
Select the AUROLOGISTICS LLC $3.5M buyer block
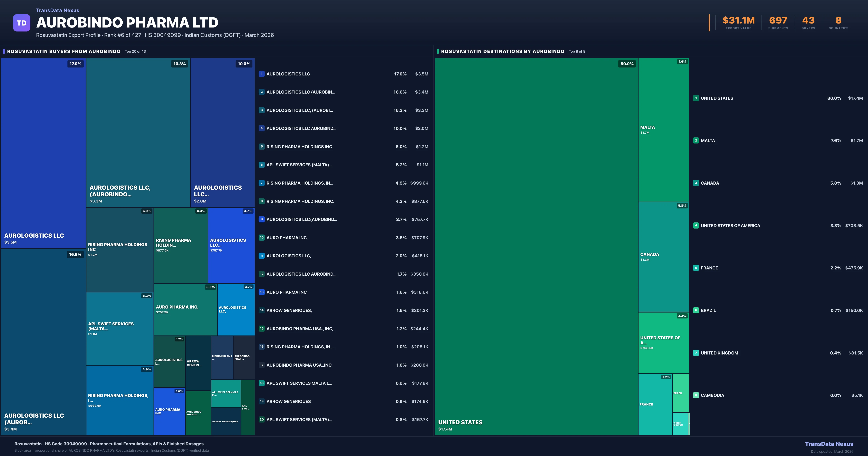pos(43,153)
